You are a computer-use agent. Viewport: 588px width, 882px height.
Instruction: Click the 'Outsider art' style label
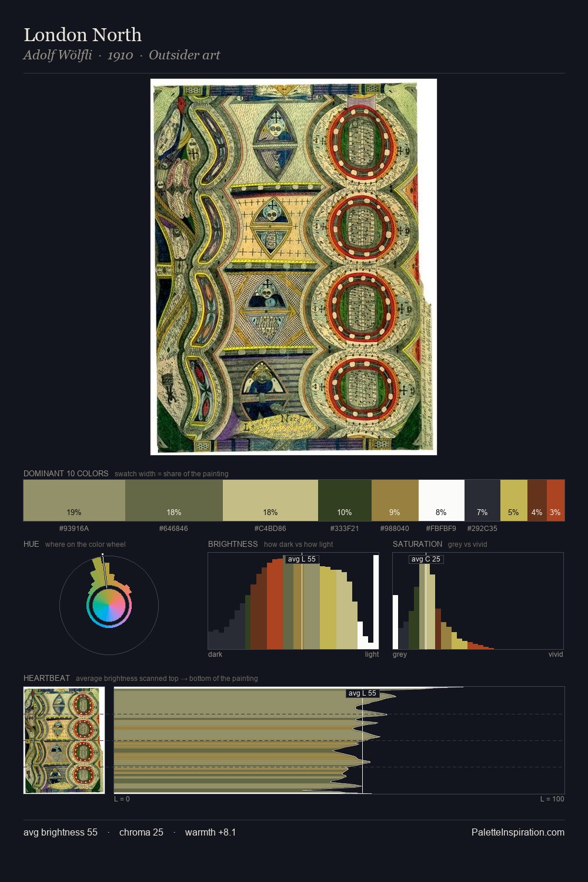pyautogui.click(x=184, y=55)
